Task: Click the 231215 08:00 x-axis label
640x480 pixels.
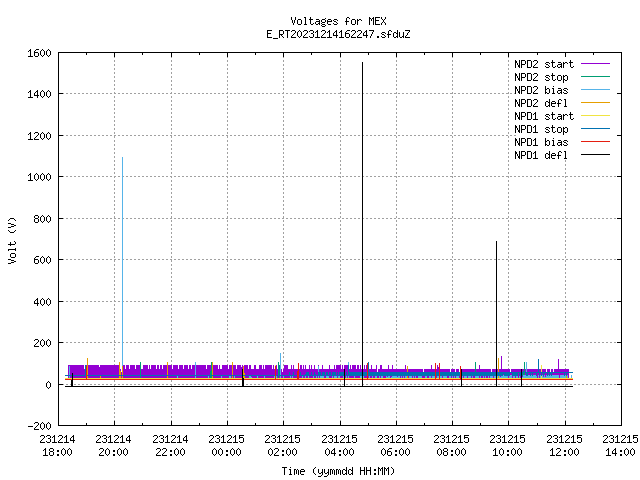Action: click(451, 445)
